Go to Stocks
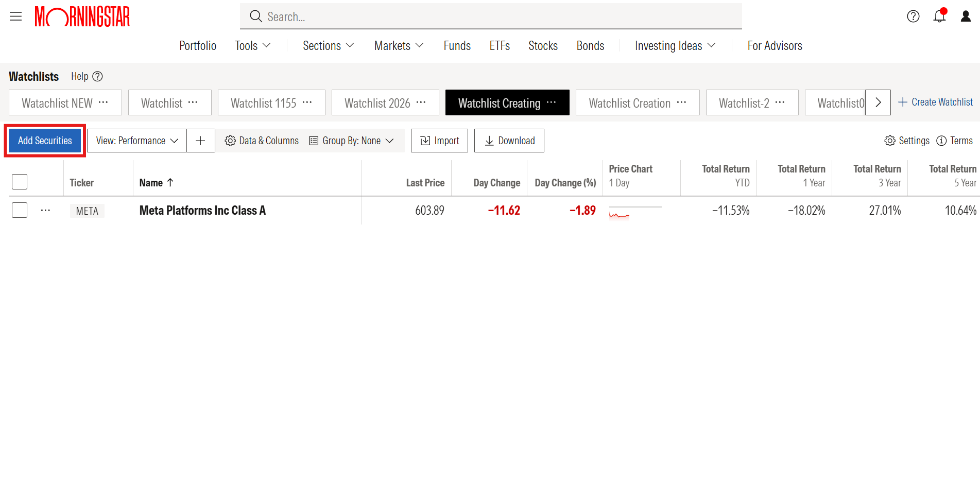 (543, 45)
